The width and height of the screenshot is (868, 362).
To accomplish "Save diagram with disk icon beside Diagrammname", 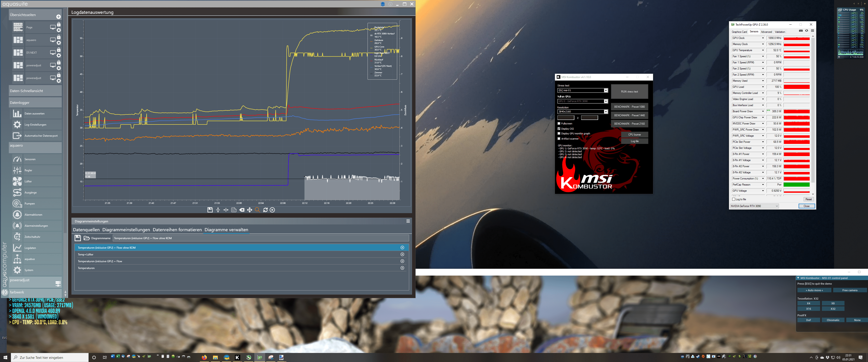I will (78, 238).
